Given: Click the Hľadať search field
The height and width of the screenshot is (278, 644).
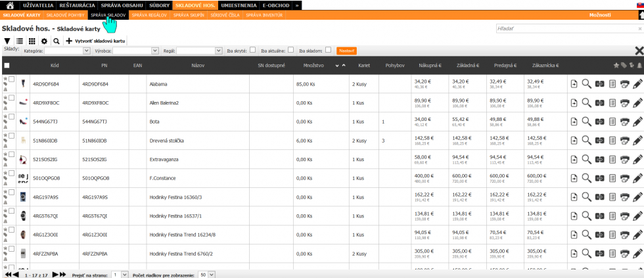Looking at the screenshot, I should (x=569, y=29).
